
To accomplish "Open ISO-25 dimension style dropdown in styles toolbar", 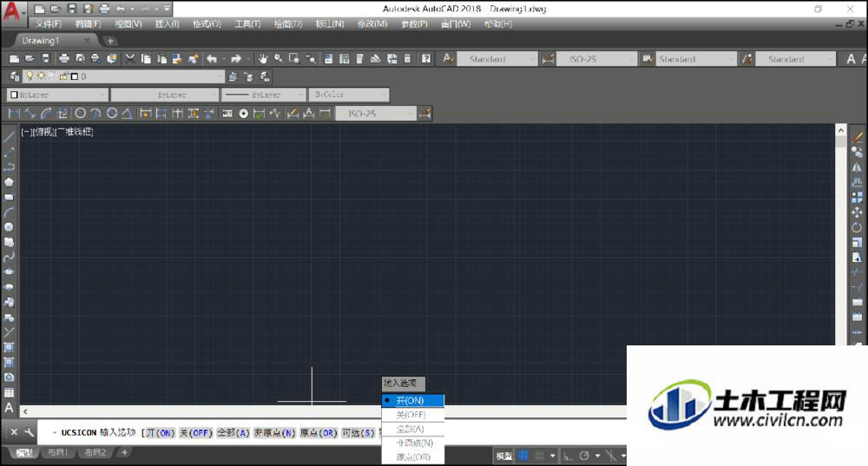I will (x=597, y=59).
